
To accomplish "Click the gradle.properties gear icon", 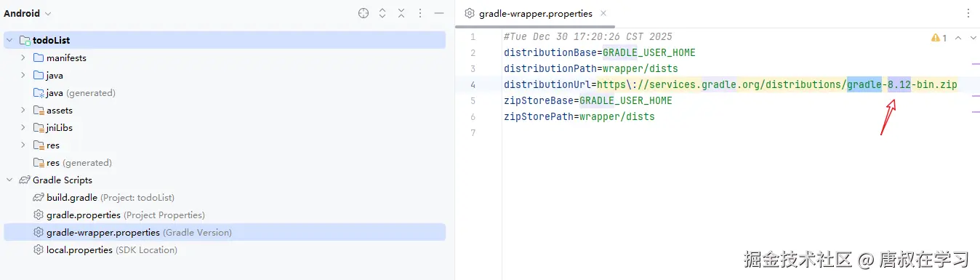I will (39, 215).
